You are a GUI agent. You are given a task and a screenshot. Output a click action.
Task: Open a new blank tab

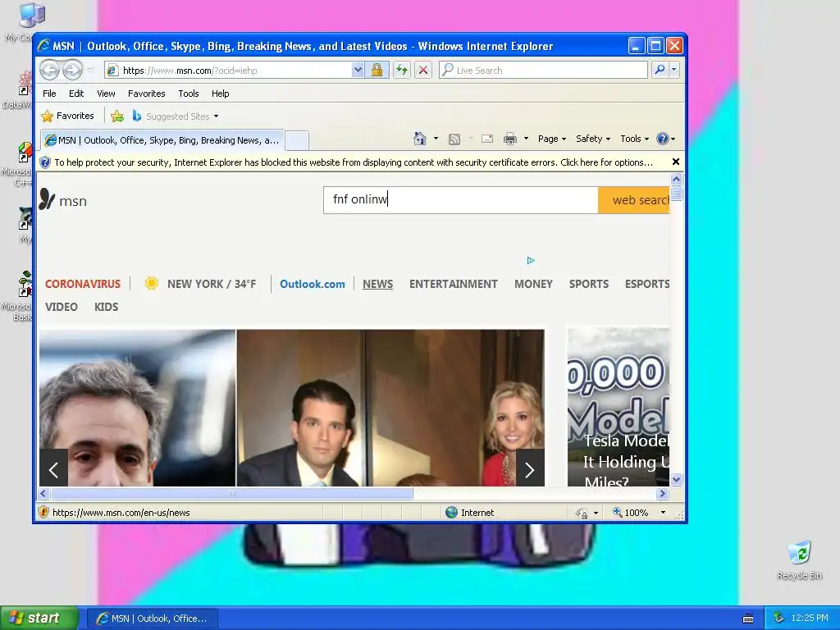coord(297,141)
